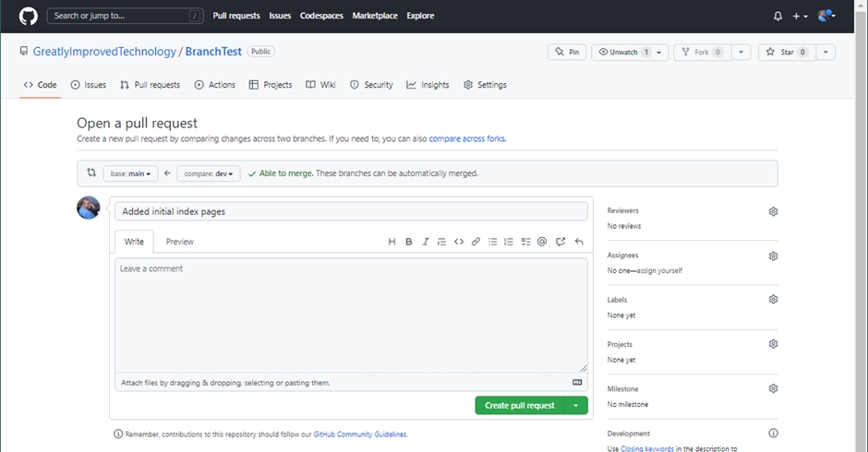Open the Create pull request options arrow

pyautogui.click(x=576, y=406)
